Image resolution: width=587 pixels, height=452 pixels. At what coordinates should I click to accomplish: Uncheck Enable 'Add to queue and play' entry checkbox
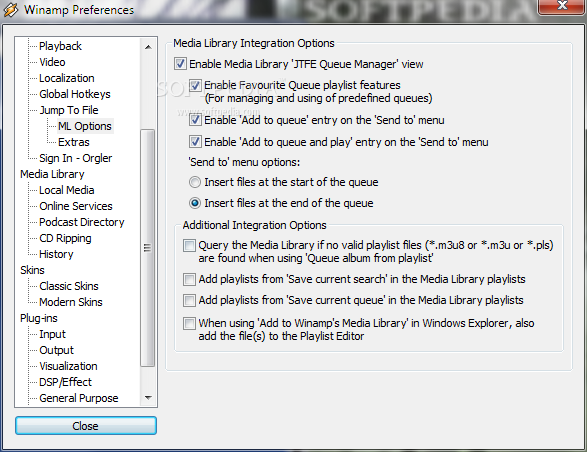[x=195, y=142]
